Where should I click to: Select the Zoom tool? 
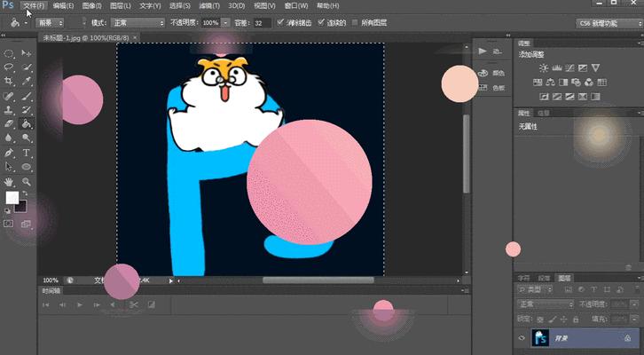coord(27,182)
